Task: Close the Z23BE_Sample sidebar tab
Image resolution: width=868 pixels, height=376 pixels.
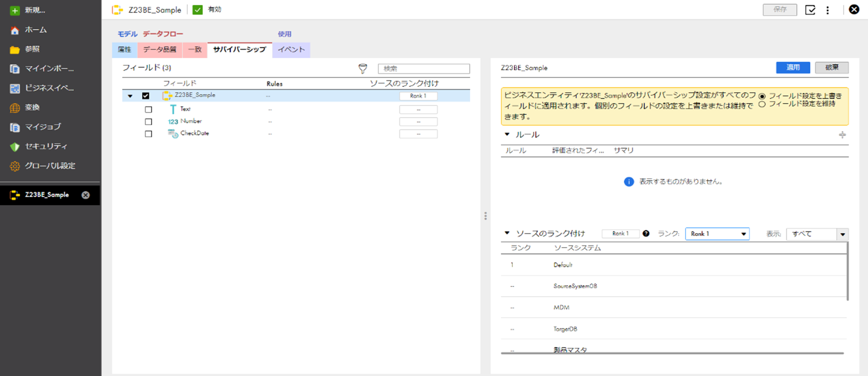Action: [x=85, y=195]
